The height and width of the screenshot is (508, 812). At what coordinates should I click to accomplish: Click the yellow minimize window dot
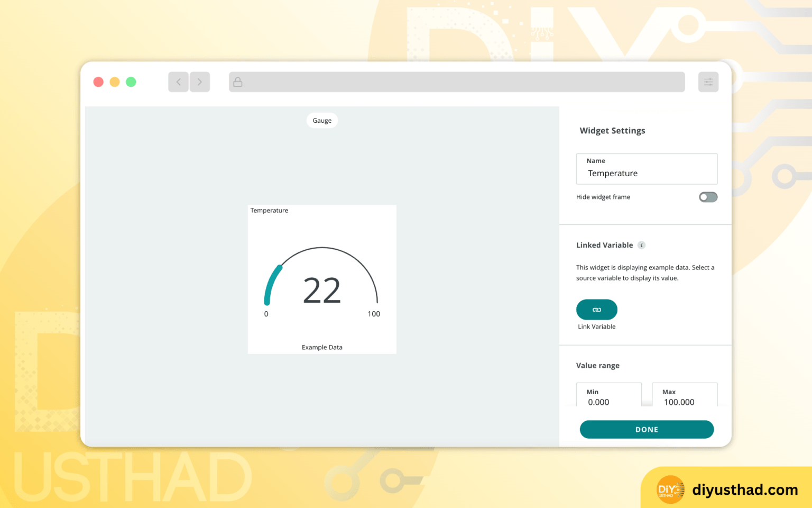[115, 82]
